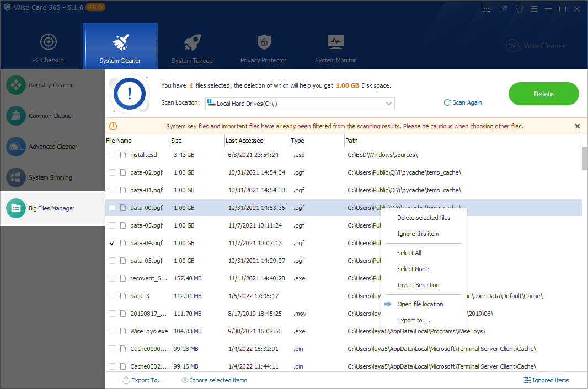Open System Tuneup rocket icon
Viewport: 588px width, 389px height.
193,42
